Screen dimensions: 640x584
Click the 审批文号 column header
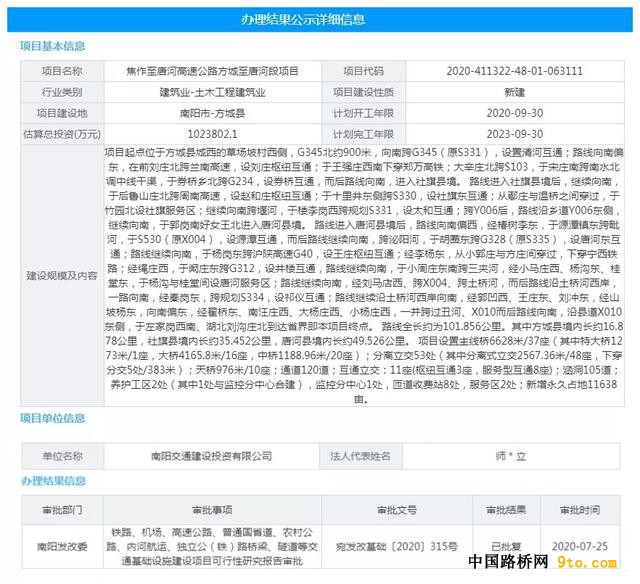(397, 510)
